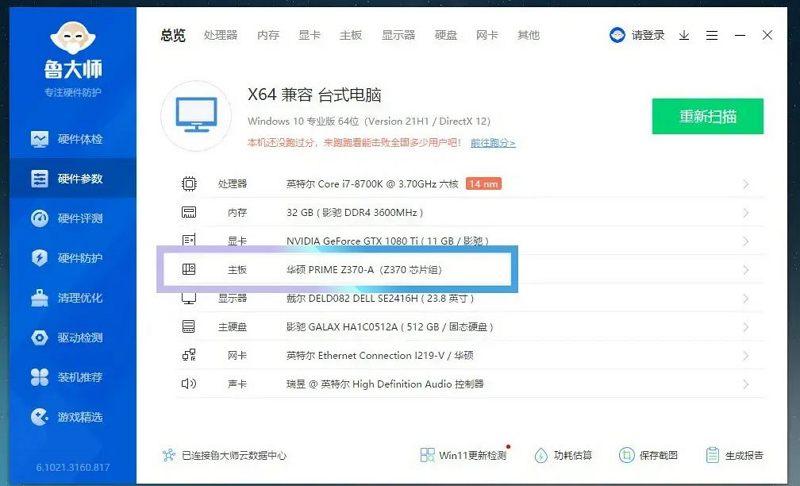
Task: Switch to the 总览 tab
Action: pos(173,35)
